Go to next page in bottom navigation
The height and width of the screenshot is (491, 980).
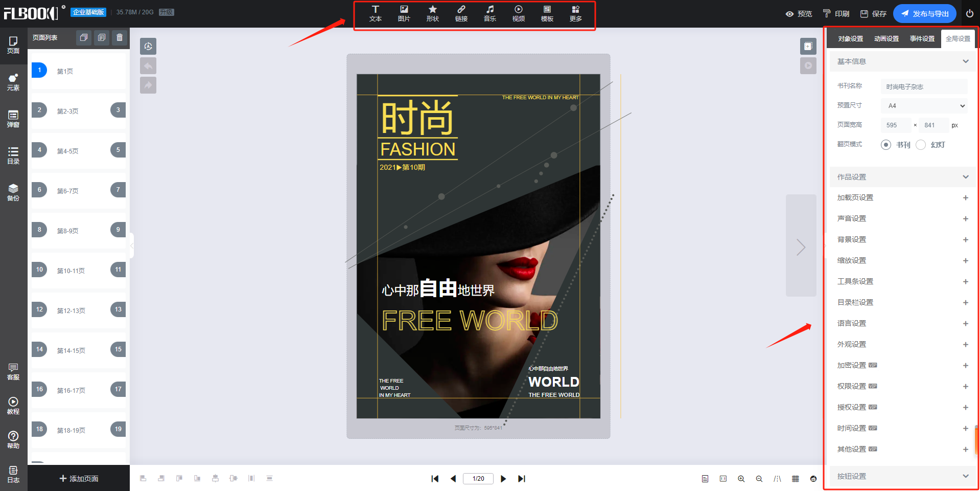503,479
